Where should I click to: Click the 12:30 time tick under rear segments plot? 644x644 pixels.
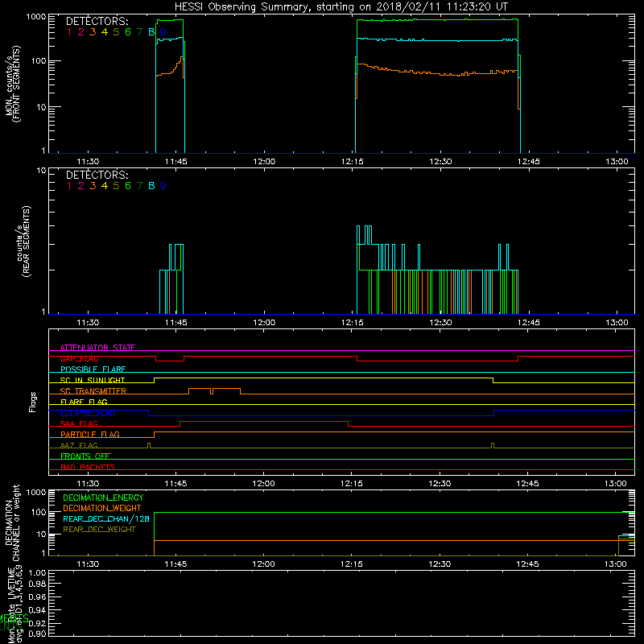coord(440,323)
